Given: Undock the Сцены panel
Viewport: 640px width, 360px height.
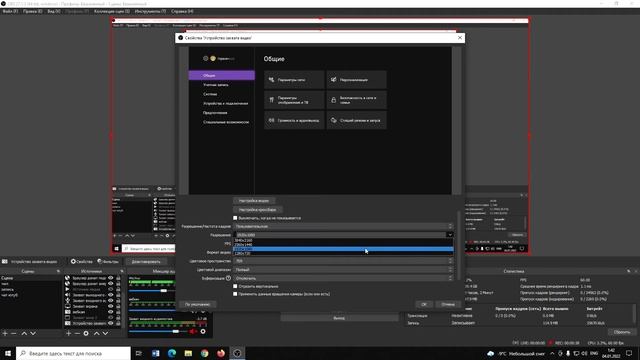Looking at the screenshot, I should click(x=58, y=271).
